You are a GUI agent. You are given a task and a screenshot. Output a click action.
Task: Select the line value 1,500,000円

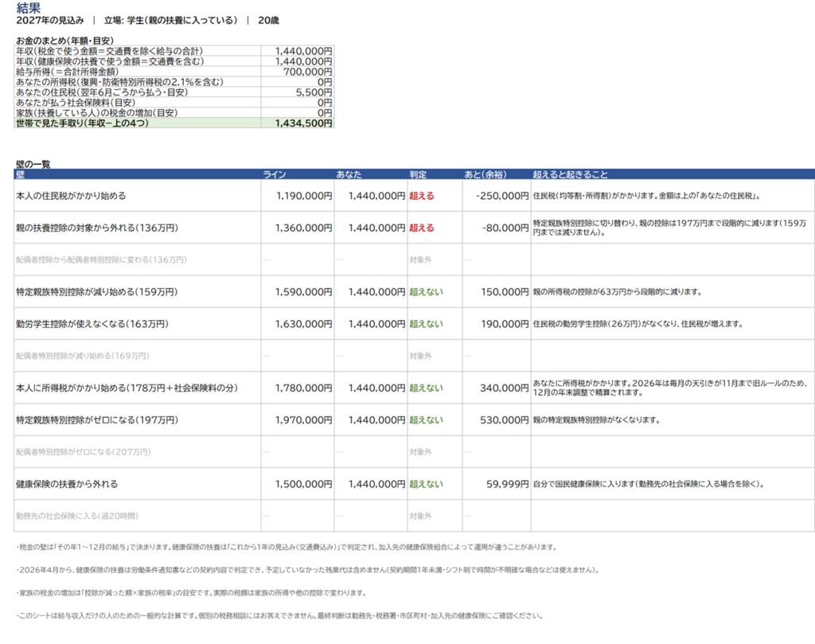[304, 484]
